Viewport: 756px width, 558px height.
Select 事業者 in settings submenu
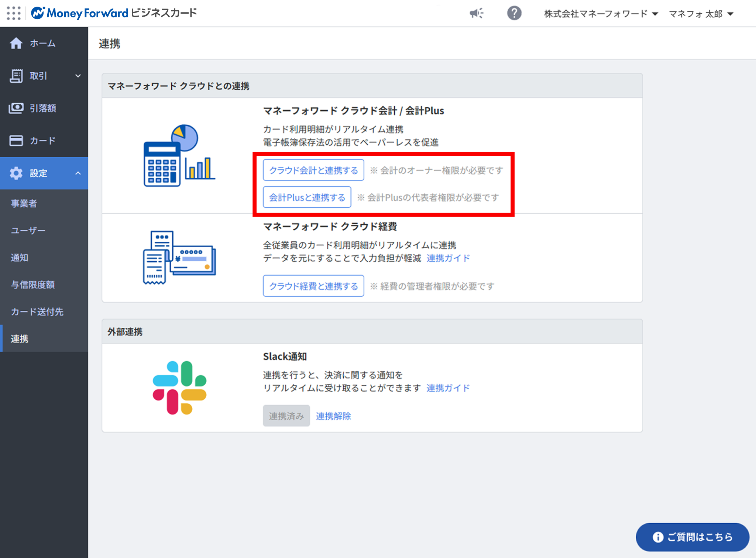point(24,203)
